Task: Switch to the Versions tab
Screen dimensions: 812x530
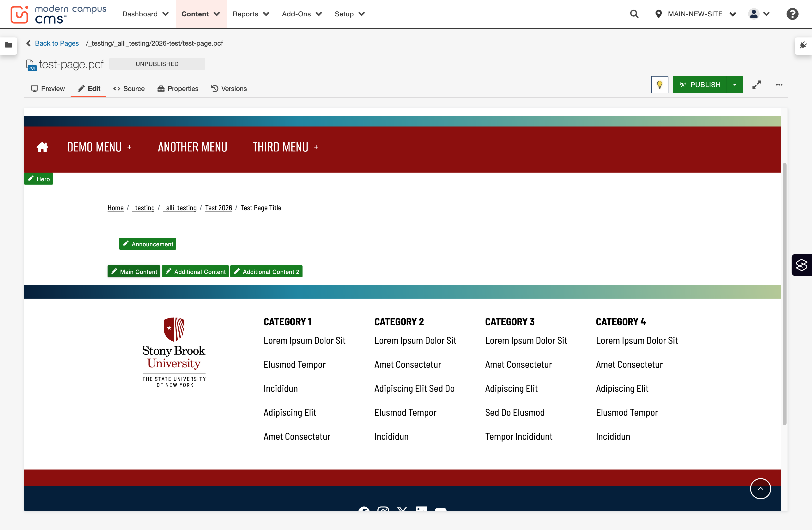Action: [229, 89]
